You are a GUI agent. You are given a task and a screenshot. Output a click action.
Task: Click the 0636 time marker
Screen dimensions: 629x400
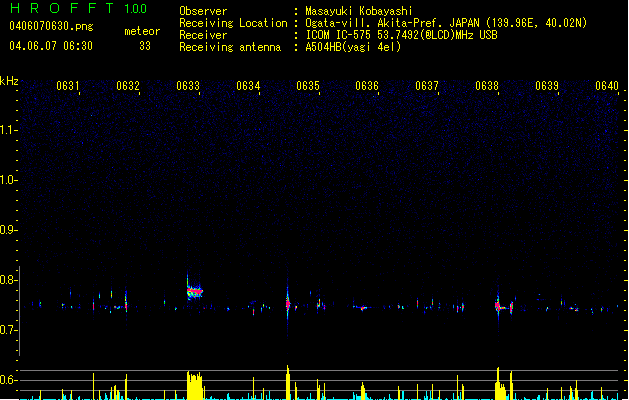[367, 86]
